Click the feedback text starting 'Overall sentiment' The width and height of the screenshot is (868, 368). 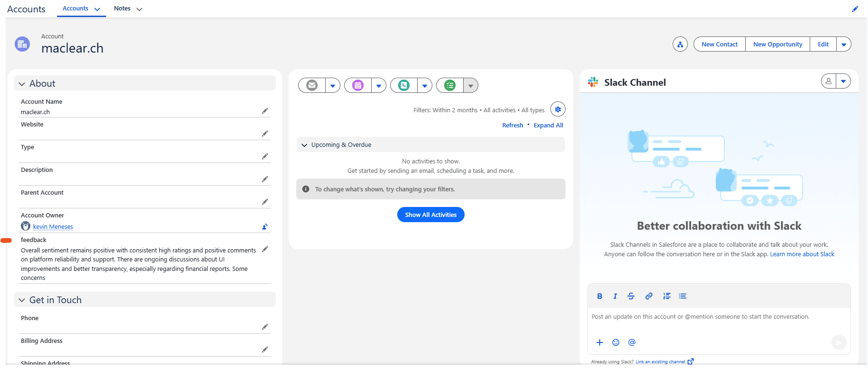tap(138, 264)
